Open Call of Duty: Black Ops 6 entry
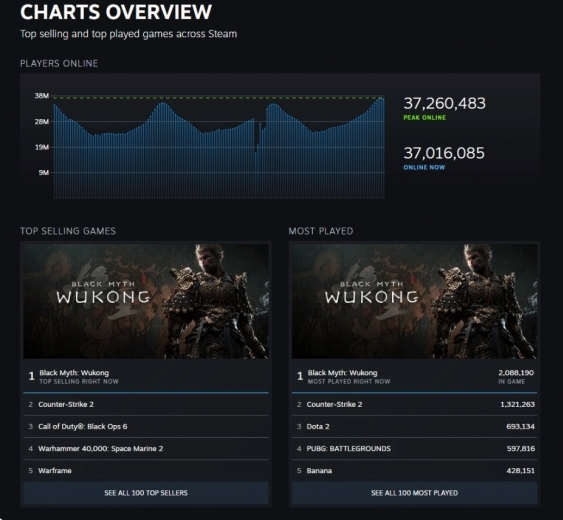The width and height of the screenshot is (563, 520). pyautogui.click(x=146, y=426)
